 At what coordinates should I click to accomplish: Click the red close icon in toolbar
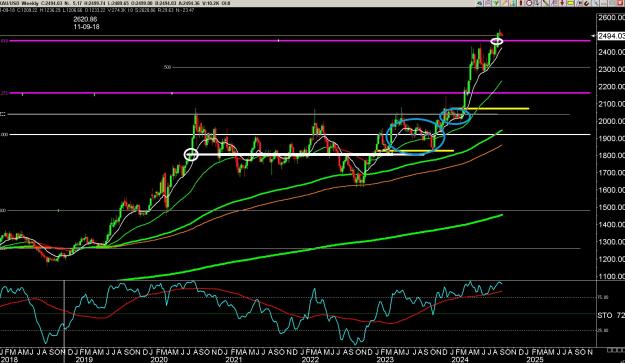point(619,3)
